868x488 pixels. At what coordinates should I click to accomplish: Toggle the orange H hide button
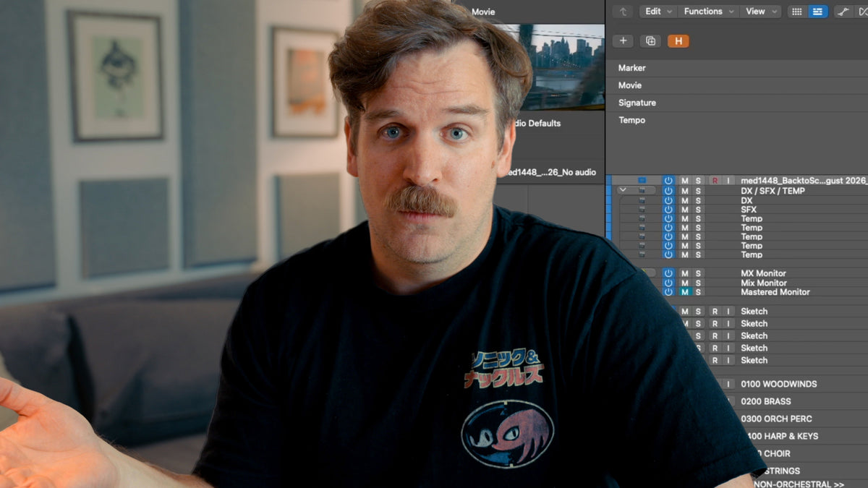pos(678,41)
